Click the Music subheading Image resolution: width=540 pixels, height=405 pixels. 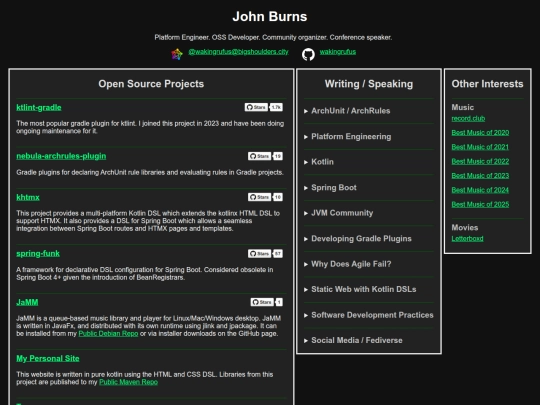pos(463,107)
